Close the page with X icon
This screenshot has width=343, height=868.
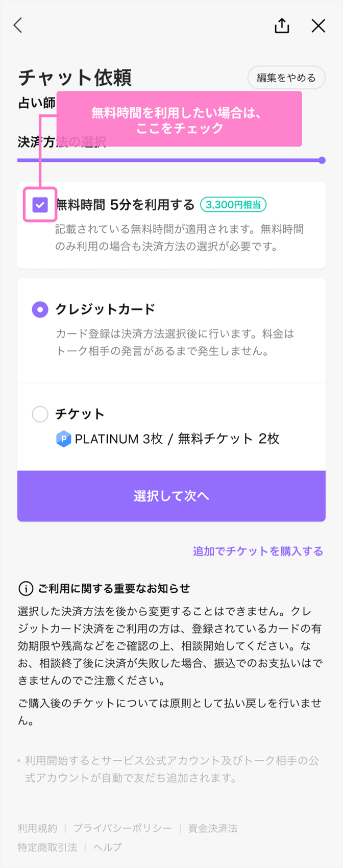coord(318,26)
